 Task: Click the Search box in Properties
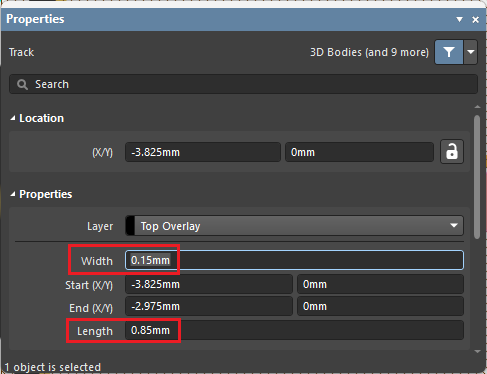tap(243, 84)
